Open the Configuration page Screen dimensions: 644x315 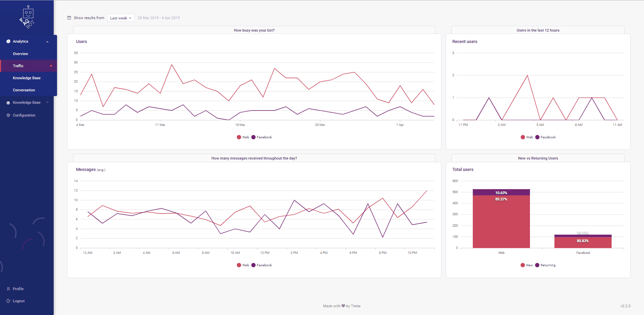coord(24,115)
